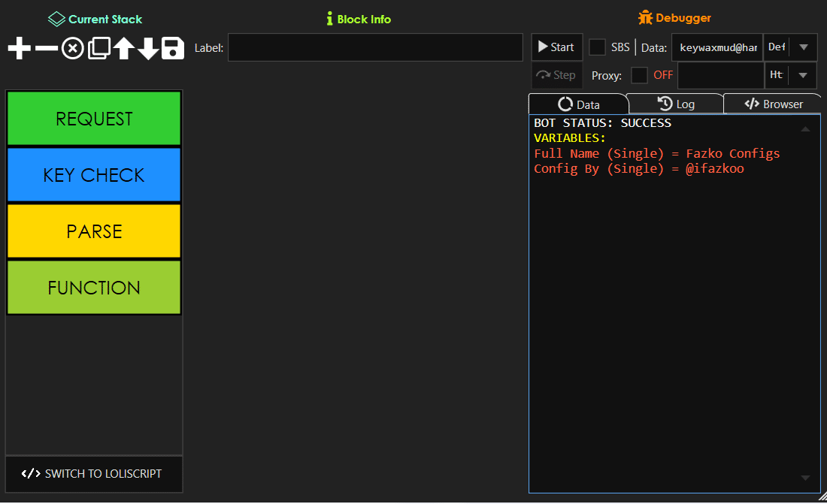The height and width of the screenshot is (504, 827).
Task: Toggle the Proxy checkbox
Action: (x=640, y=75)
